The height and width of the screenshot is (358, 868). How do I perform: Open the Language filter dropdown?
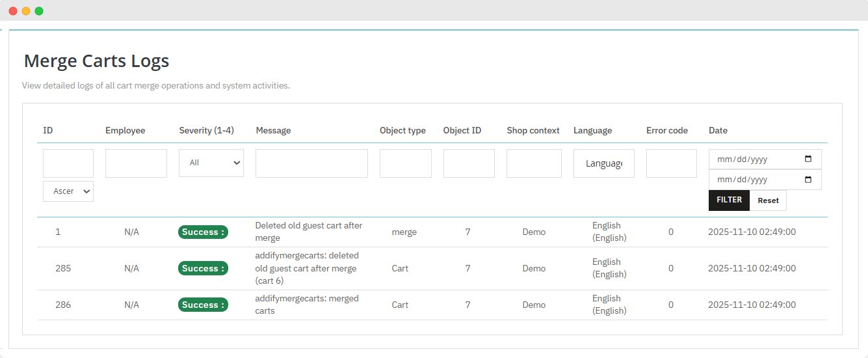point(603,163)
